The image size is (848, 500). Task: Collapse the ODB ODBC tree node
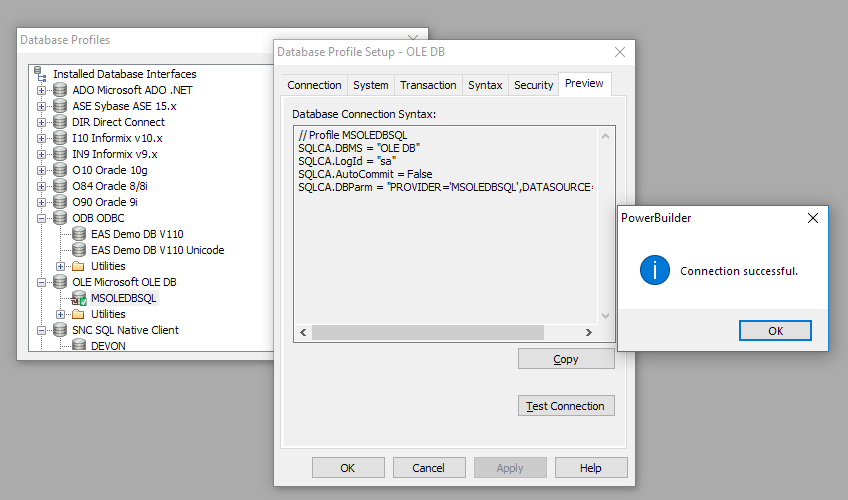coord(42,218)
